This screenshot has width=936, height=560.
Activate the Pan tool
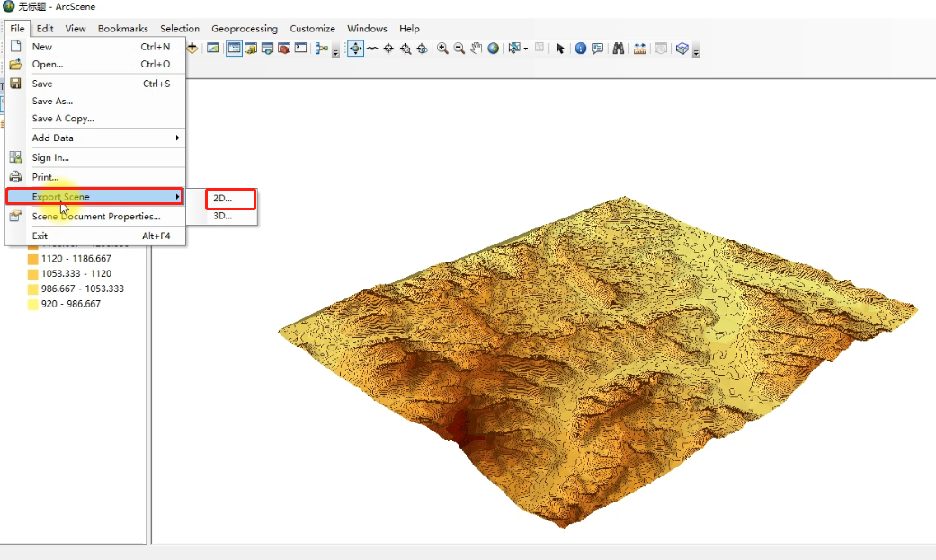coord(476,49)
